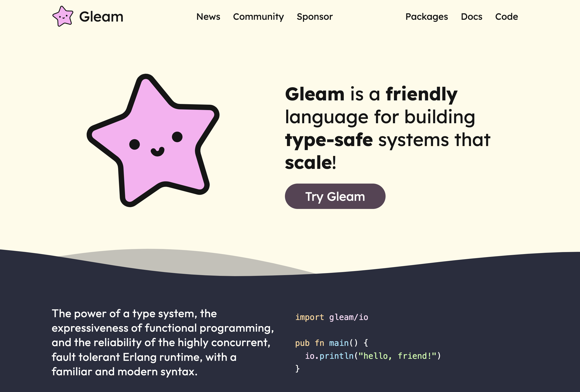Click the small Gleam star logo icon
The height and width of the screenshot is (392, 580).
(63, 16)
